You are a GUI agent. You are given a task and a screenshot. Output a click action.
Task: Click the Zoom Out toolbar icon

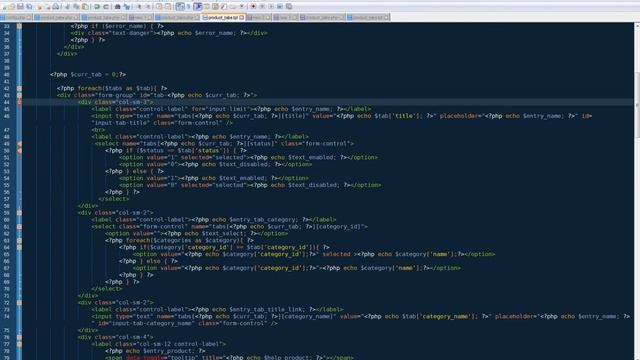coord(148,7)
